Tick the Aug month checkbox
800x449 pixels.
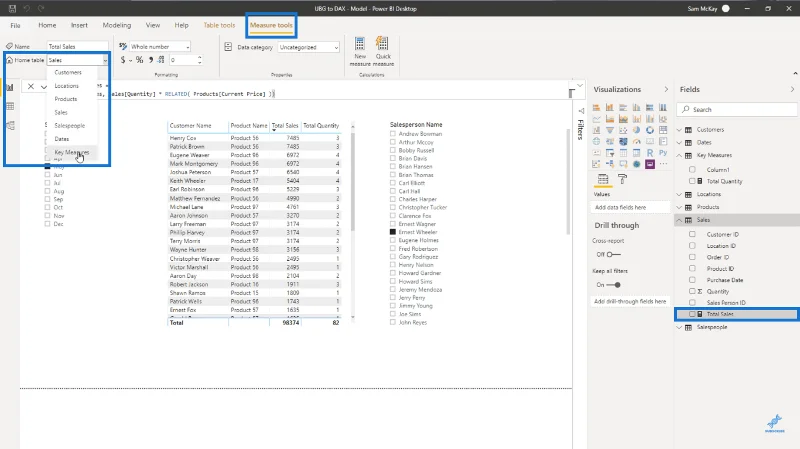pos(47,191)
